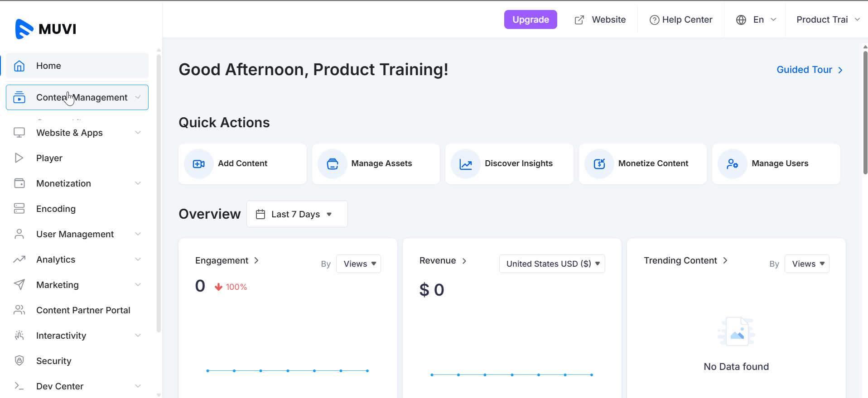Open Content Partner Portal menu item
The height and width of the screenshot is (398, 868).
83,310
